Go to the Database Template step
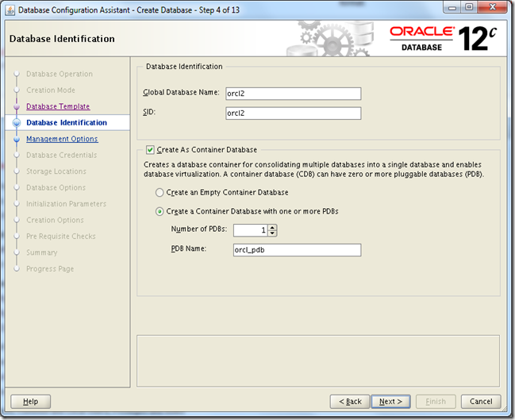 58,106
